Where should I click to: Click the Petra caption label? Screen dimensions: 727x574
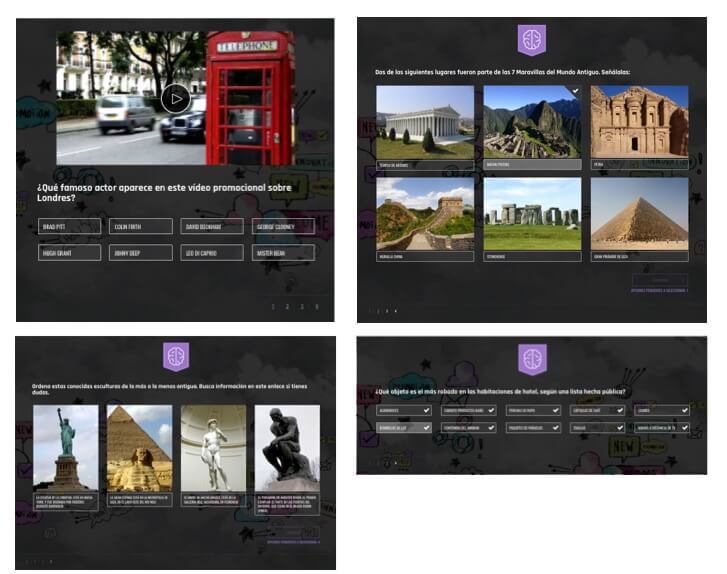coord(639,165)
